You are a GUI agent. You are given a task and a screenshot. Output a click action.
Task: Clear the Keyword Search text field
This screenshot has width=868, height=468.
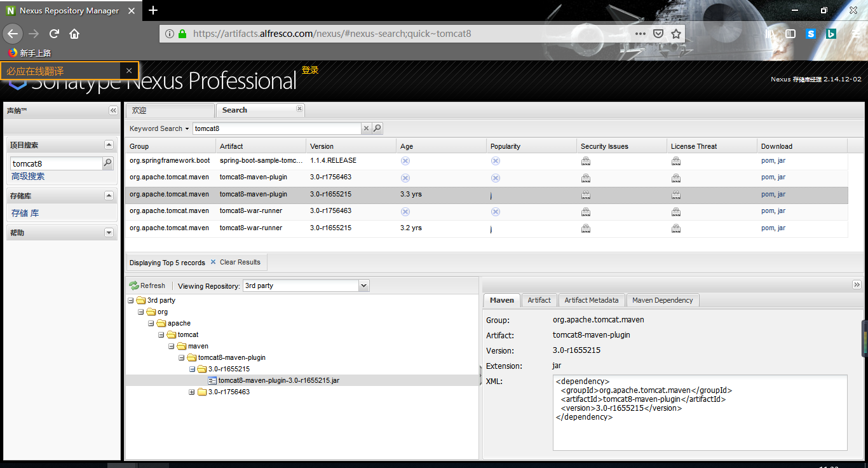pos(366,128)
